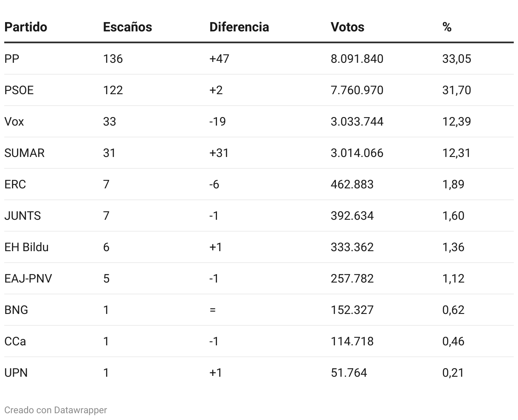This screenshot has height=420, width=518.
Task: Click the Diferencia column header
Action: pyautogui.click(x=239, y=27)
